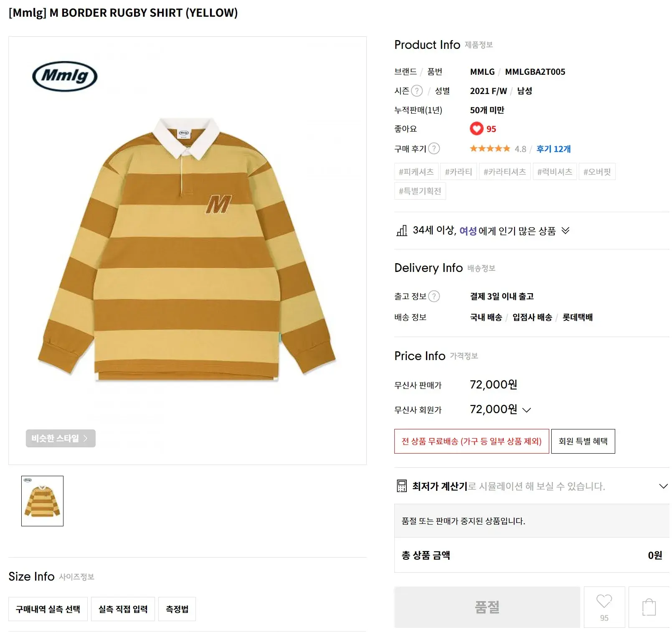Click the season help question mark icon
672x632 pixels.
click(417, 91)
